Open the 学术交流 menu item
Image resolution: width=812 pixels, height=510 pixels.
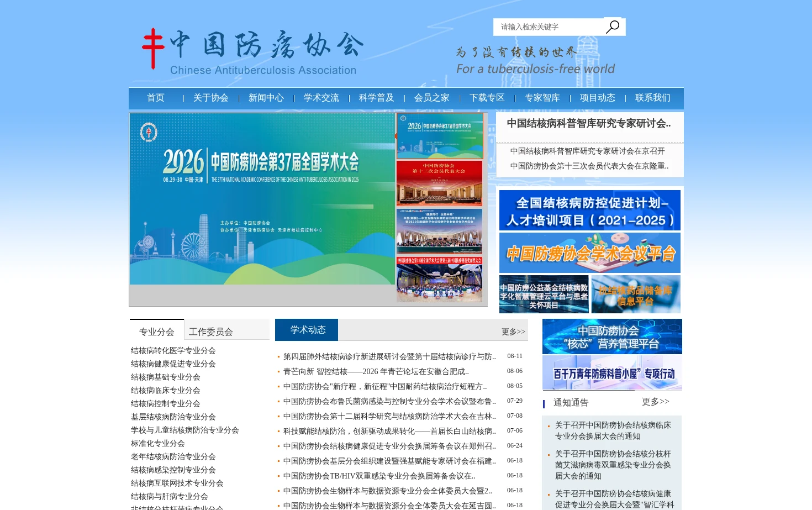[321, 98]
